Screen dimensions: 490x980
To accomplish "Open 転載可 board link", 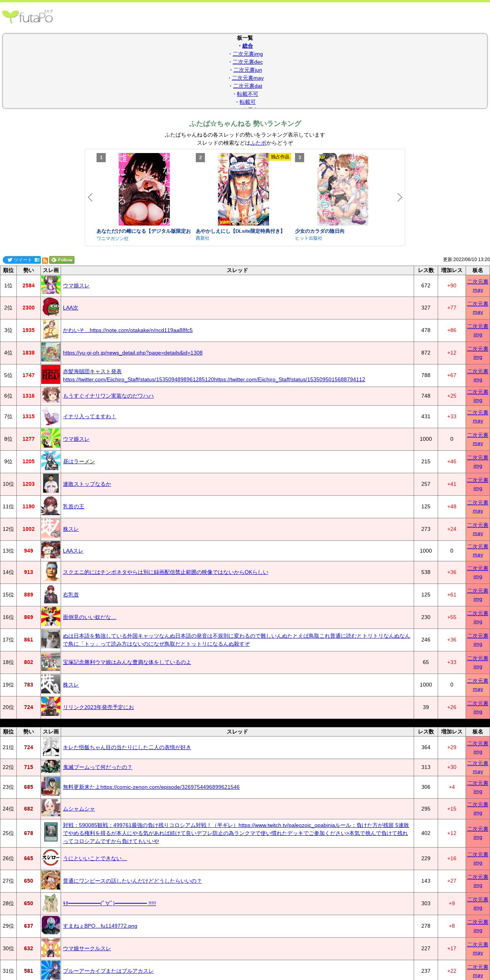I will 248,102.
